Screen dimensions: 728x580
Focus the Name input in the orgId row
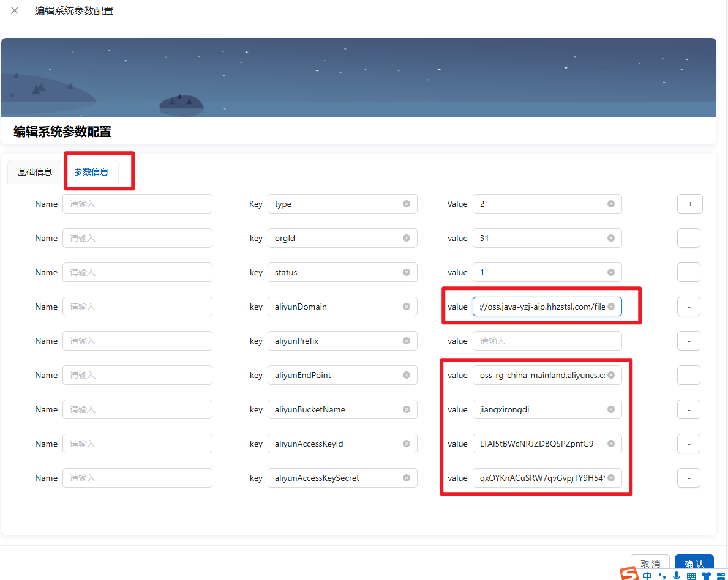coord(137,238)
